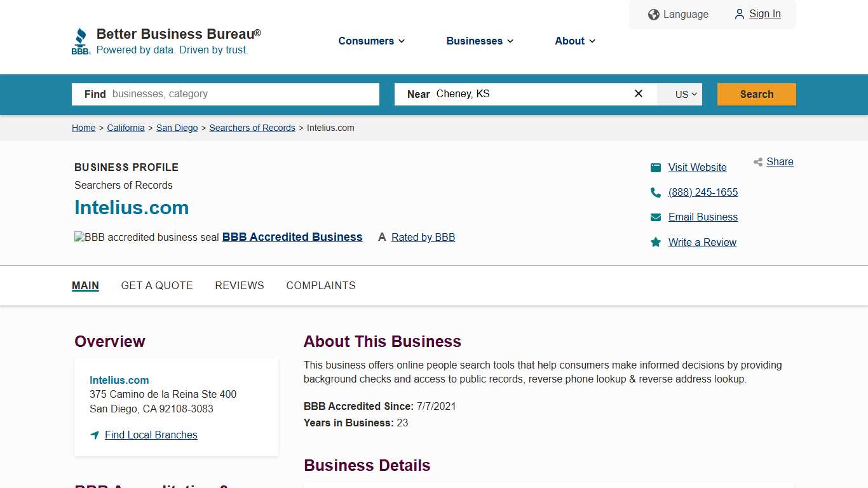This screenshot has height=488, width=868.
Task: Follow the San Diego breadcrumb link
Action: (x=177, y=128)
